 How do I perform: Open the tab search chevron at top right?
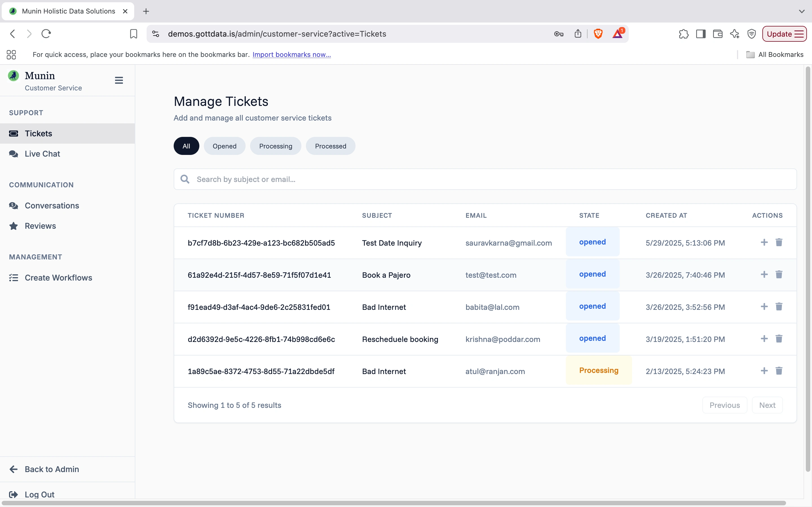pos(802,11)
